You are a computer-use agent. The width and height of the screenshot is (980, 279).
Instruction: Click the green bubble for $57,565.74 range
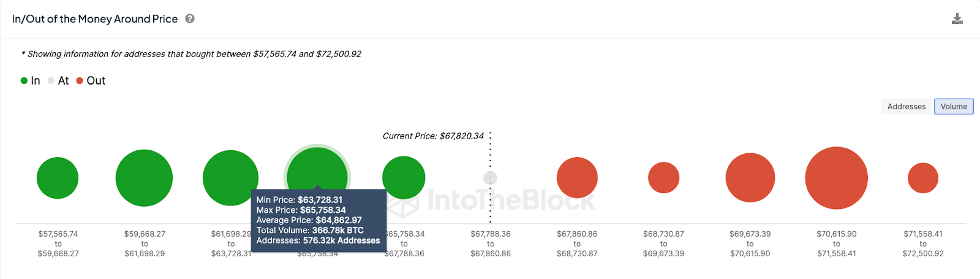tap(58, 178)
